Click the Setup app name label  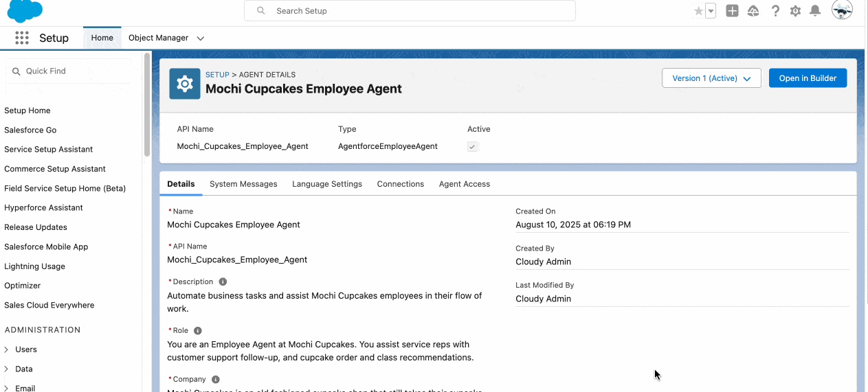pos(54,38)
